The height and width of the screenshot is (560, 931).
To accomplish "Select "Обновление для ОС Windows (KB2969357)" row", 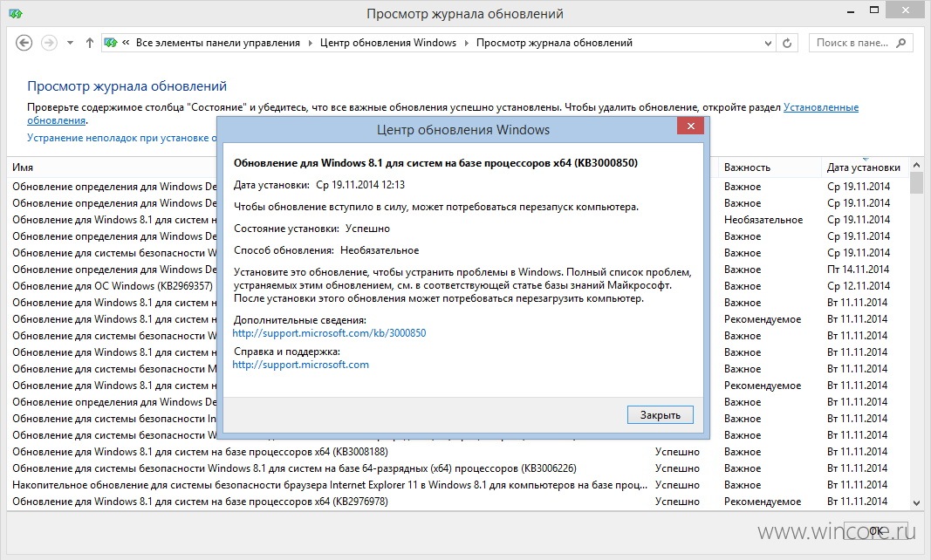I will [x=113, y=286].
